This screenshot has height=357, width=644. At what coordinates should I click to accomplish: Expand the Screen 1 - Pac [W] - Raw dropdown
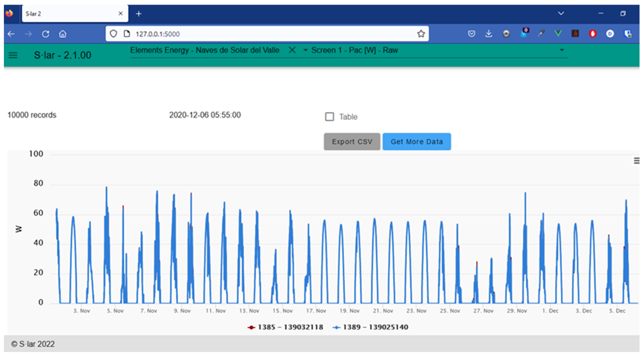coord(562,50)
